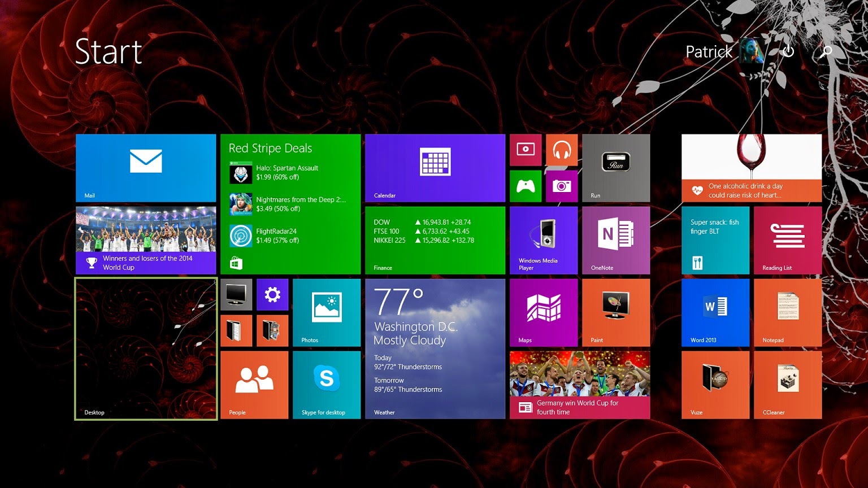868x488 pixels.
Task: Open the Xbox Games controller tile
Action: point(526,186)
